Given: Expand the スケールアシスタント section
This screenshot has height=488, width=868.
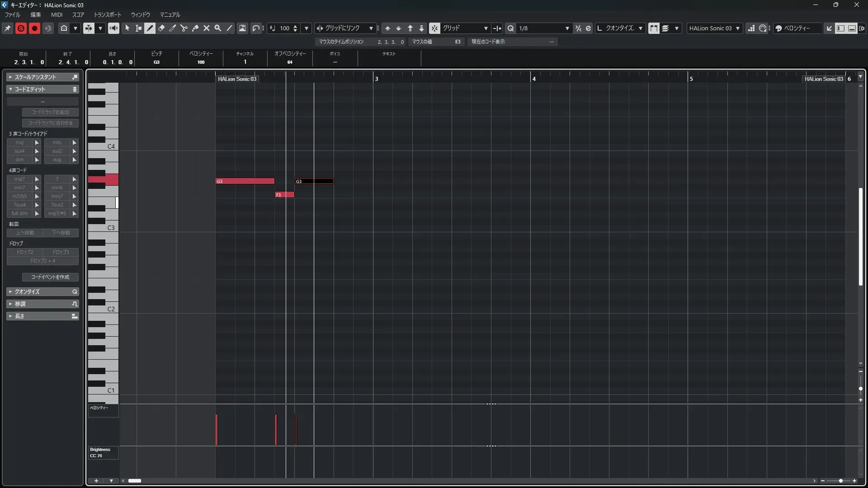Looking at the screenshot, I should pos(35,77).
